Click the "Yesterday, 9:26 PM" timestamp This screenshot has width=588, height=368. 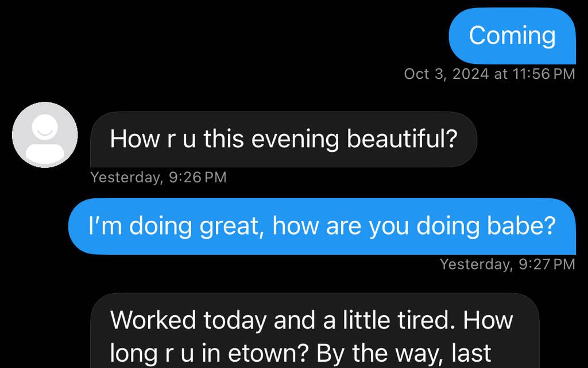pos(158,178)
